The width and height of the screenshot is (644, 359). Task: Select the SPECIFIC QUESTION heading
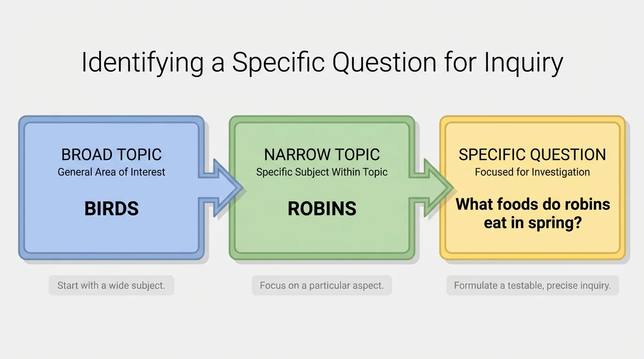point(532,155)
